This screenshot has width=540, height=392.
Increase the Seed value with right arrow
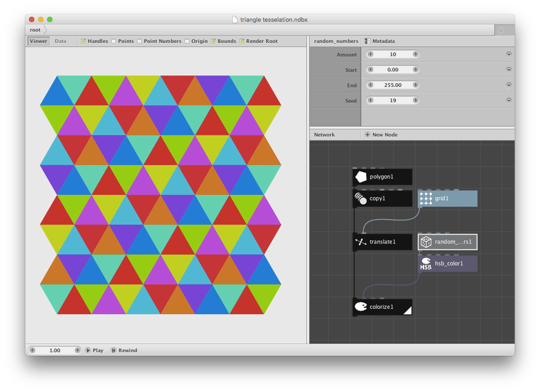(x=415, y=100)
